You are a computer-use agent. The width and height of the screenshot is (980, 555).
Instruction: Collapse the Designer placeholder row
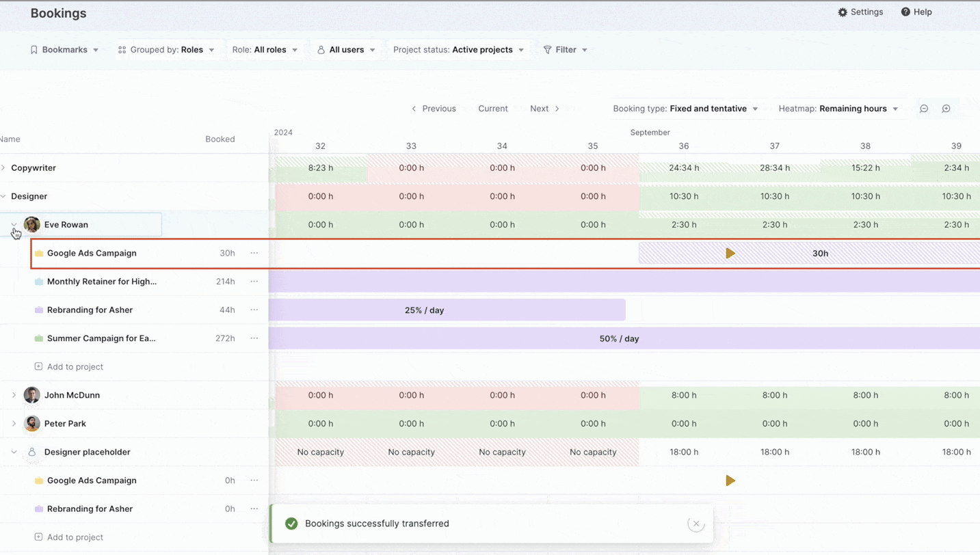(x=14, y=452)
